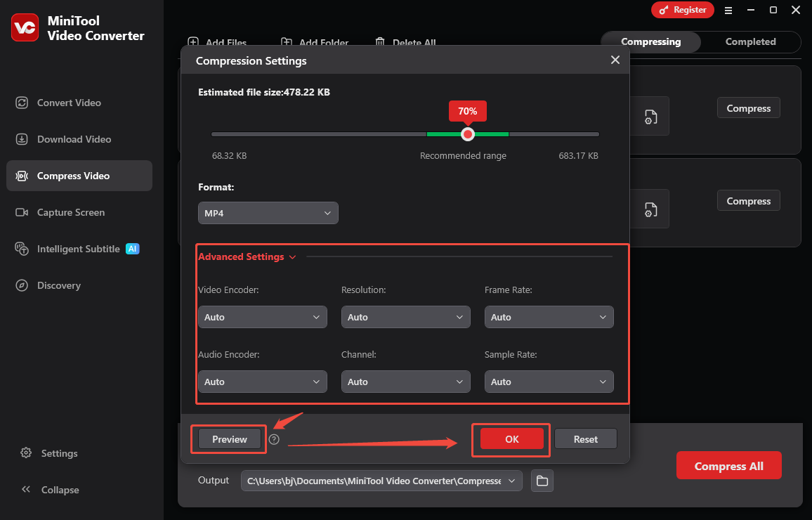Click the Delete All trash icon

click(379, 42)
